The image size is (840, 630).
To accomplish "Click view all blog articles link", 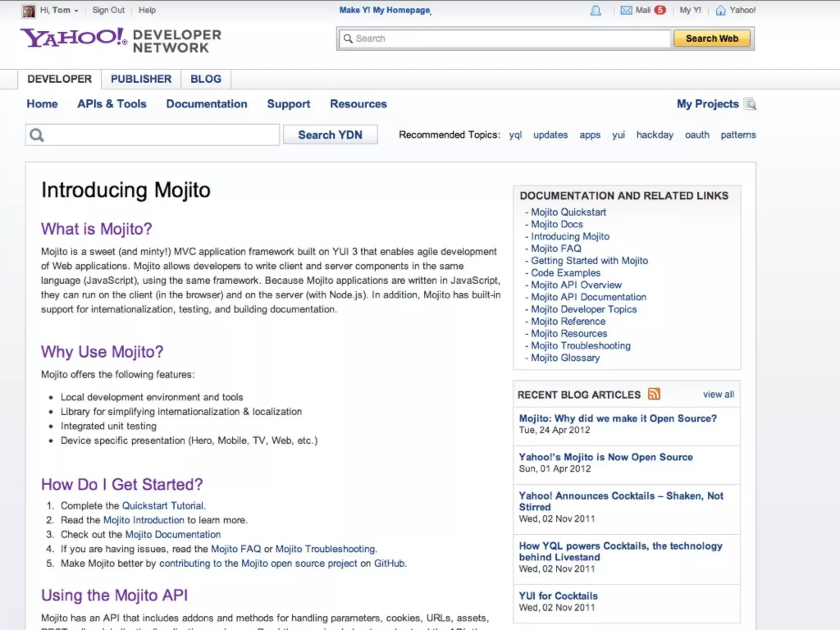I will pos(718,395).
